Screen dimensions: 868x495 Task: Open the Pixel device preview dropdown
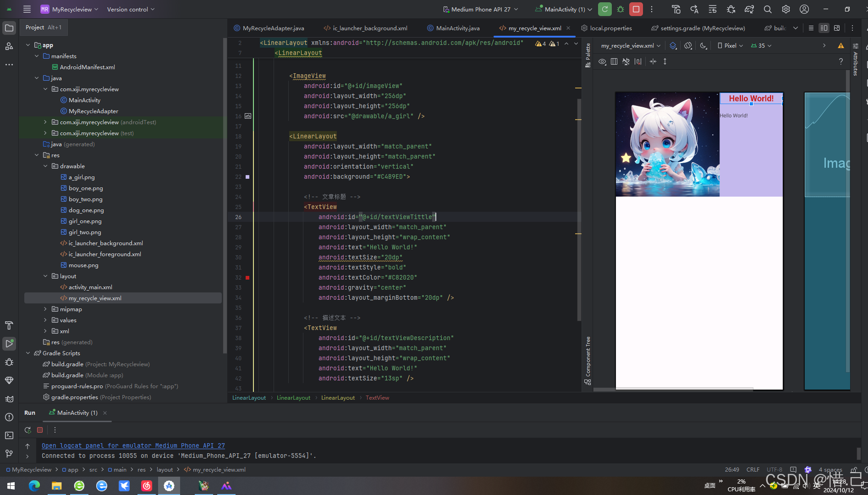[x=730, y=45]
